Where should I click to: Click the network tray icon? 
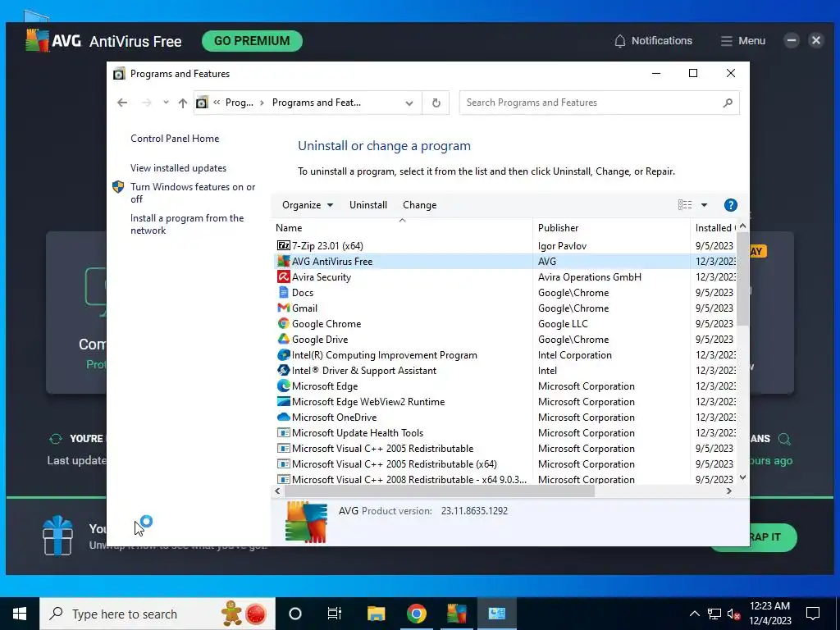[x=714, y=614]
